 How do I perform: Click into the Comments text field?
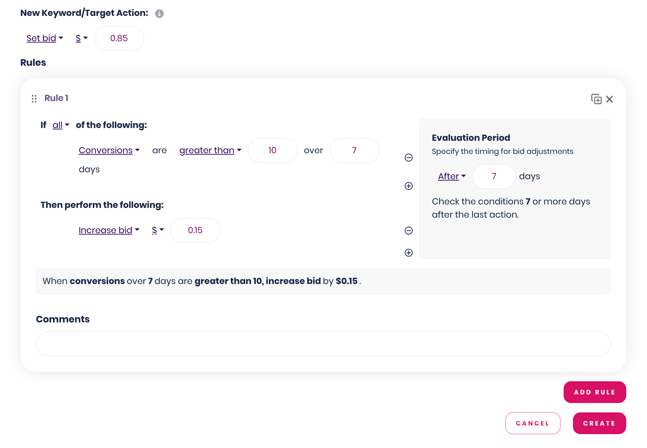pos(323,344)
